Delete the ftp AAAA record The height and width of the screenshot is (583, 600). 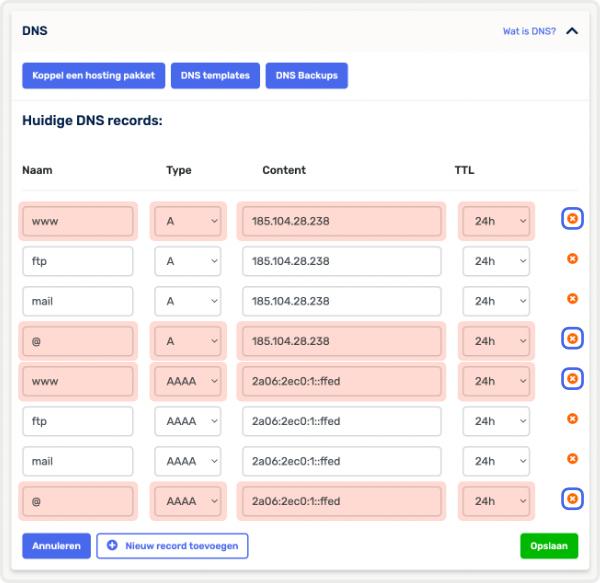click(x=572, y=419)
